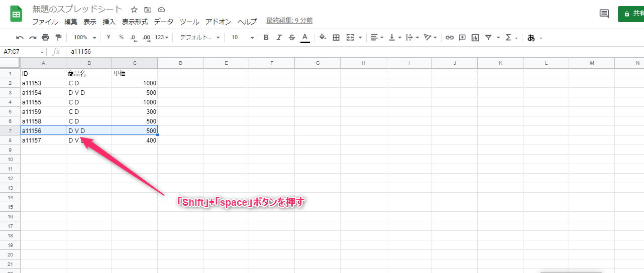Redo the last action
644x273 pixels.
[x=33, y=37]
